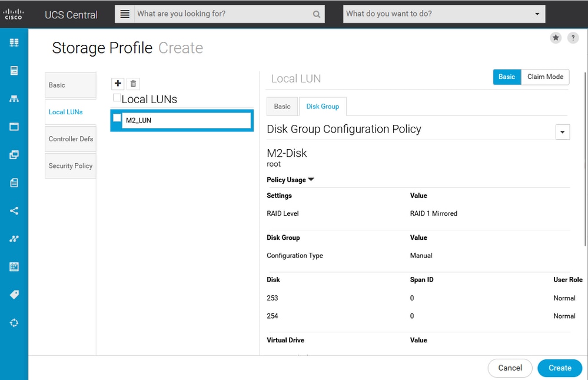This screenshot has width=588, height=380.
Task: Open the Domains view in the sidebar
Action: click(14, 98)
